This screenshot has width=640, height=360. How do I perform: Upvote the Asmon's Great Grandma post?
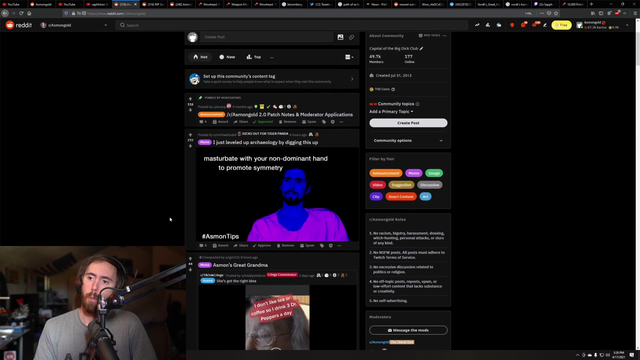point(190,259)
